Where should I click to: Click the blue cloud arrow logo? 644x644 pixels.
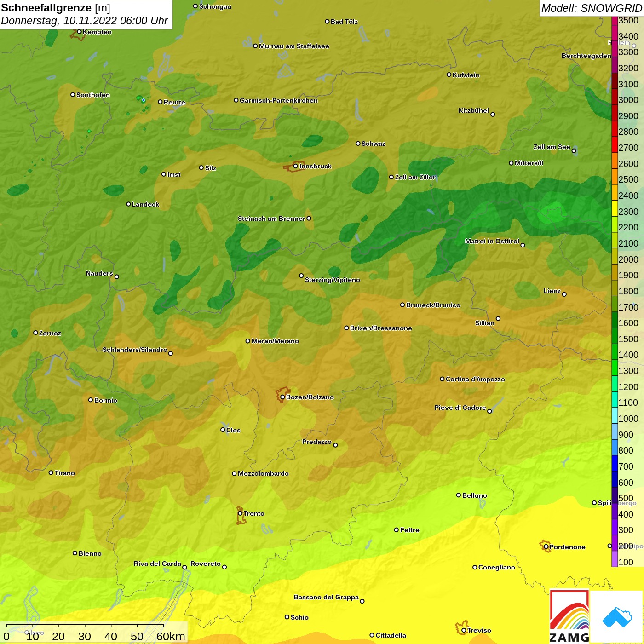(617, 617)
